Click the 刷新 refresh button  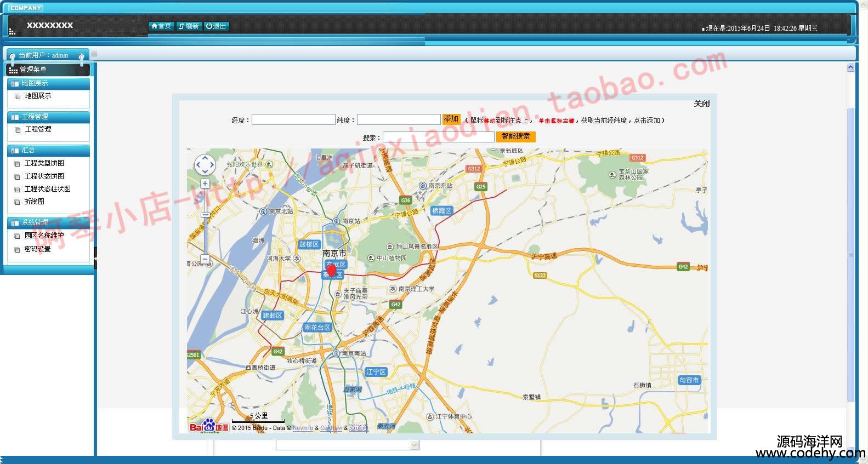coord(189,26)
